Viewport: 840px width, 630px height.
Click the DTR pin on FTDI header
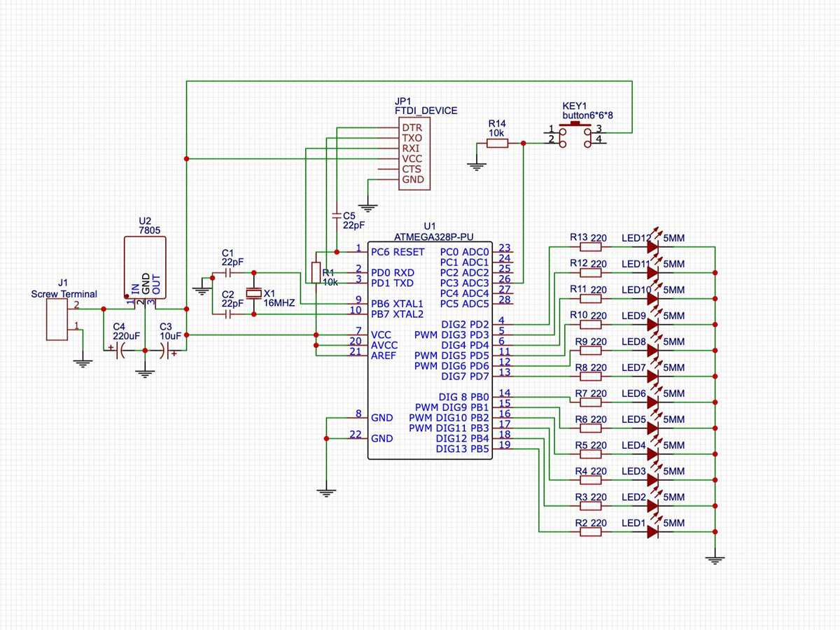pyautogui.click(x=412, y=128)
